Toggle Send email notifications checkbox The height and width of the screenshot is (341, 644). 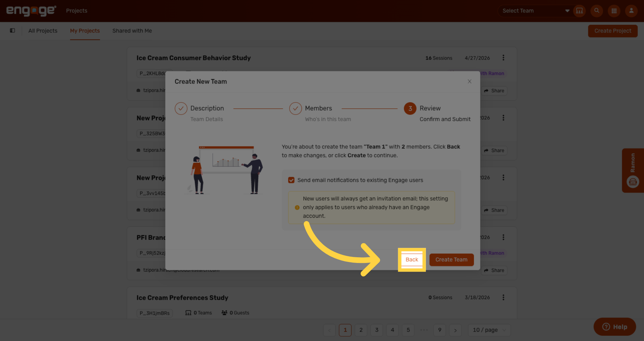tap(291, 180)
